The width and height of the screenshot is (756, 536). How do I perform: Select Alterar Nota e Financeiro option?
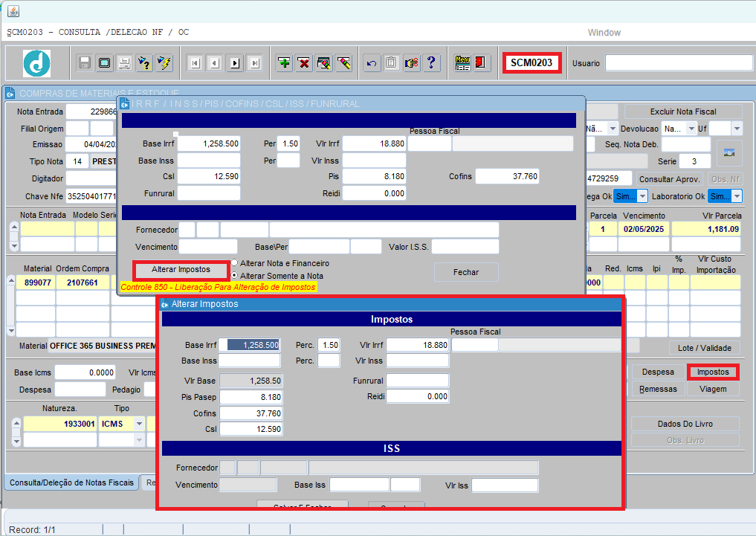(x=234, y=262)
